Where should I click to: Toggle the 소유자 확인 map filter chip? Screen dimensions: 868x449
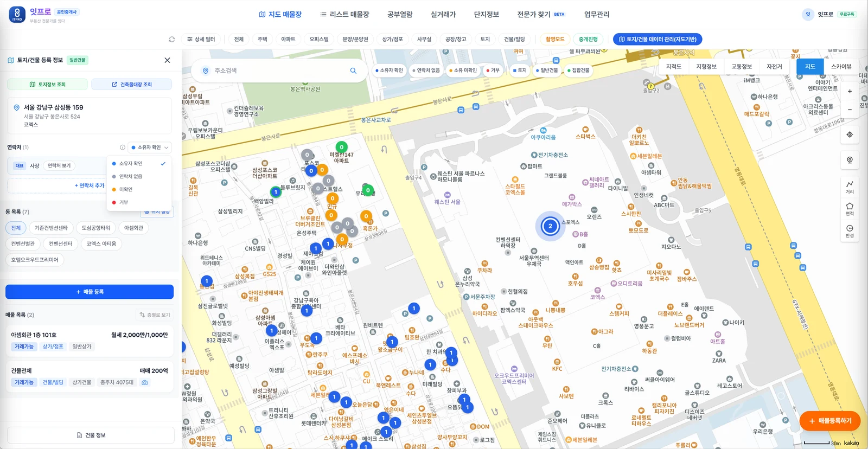390,70
